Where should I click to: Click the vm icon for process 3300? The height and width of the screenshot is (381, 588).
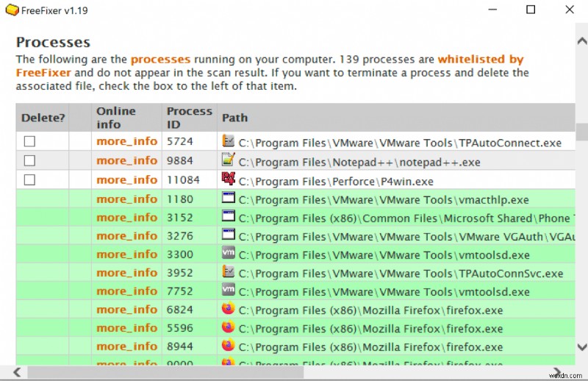click(229, 252)
